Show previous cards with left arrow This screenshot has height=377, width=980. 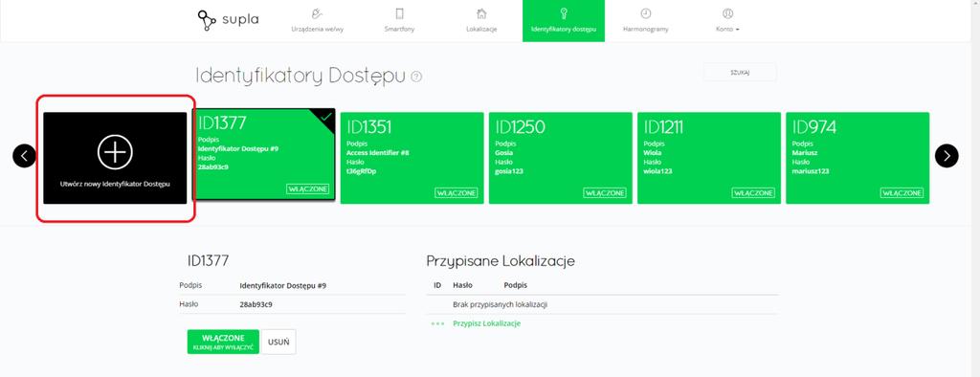point(24,156)
